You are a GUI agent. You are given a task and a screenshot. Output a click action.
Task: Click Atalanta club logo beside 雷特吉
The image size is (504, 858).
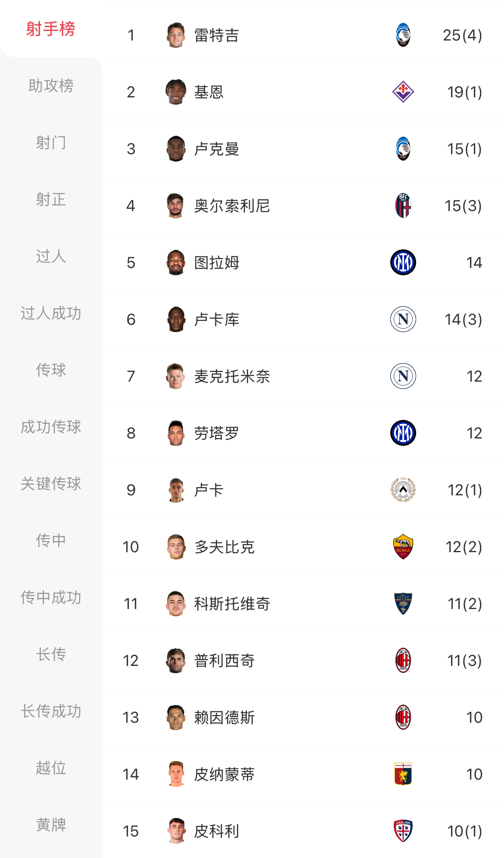pyautogui.click(x=403, y=35)
